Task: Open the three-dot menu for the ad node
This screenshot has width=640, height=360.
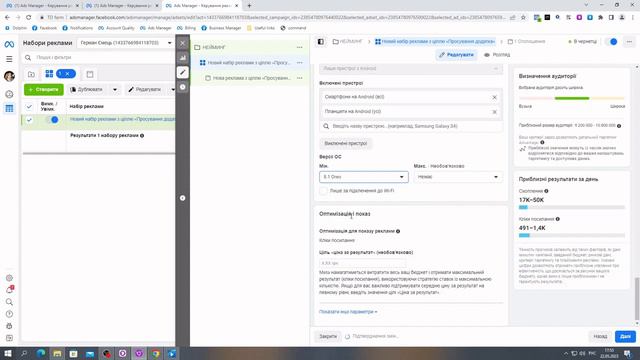Action: point(300,78)
